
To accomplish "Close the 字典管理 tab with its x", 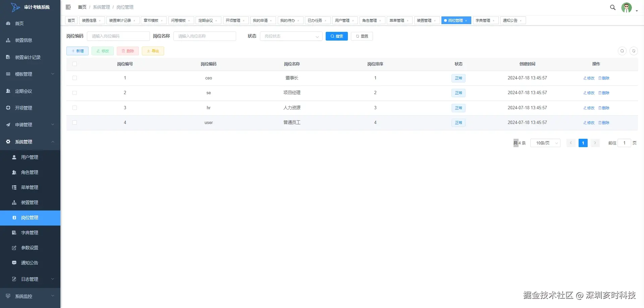I will coord(493,21).
